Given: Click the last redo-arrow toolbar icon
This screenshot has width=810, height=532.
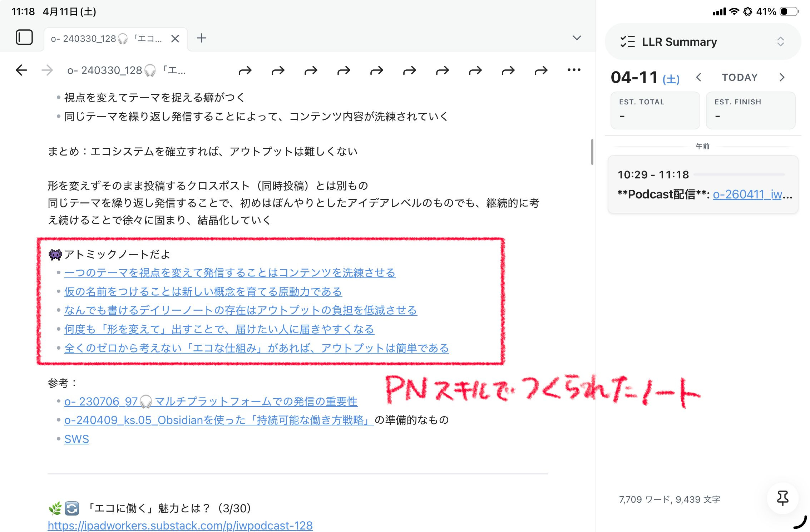Looking at the screenshot, I should [541, 70].
